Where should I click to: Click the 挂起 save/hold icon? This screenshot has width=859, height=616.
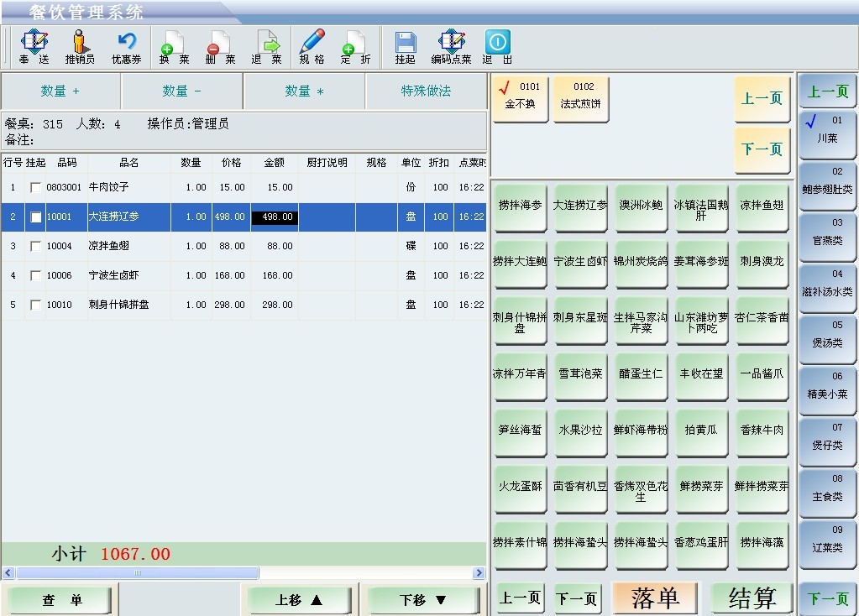click(406, 47)
